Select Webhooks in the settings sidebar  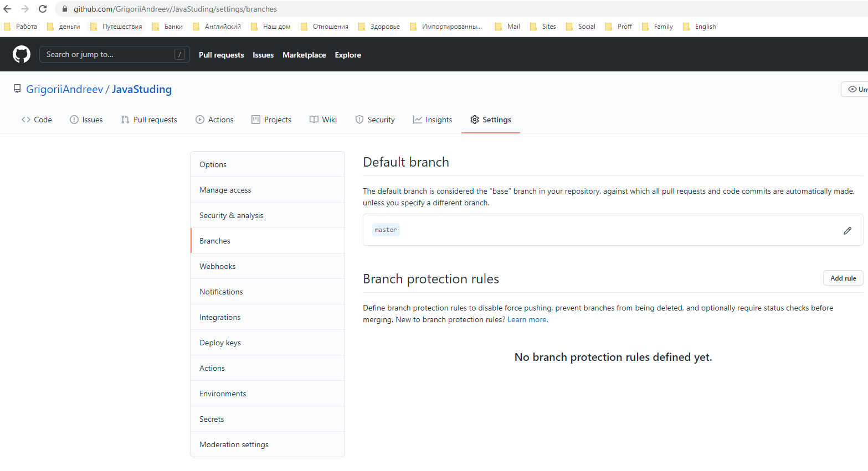(217, 266)
